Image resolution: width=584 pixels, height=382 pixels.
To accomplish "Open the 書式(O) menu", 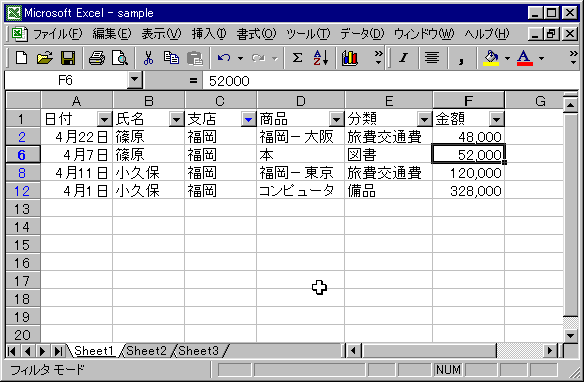I will click(x=256, y=34).
